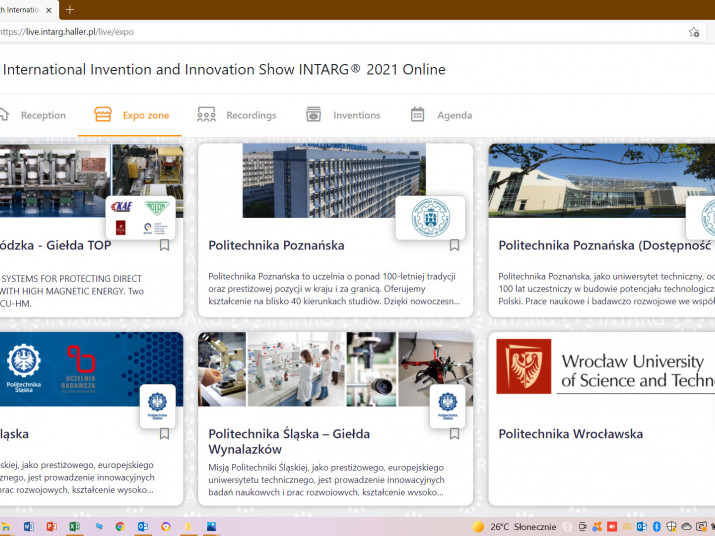Close the current browser tab
Screen dimensions: 715x536
pyautogui.click(x=49, y=9)
